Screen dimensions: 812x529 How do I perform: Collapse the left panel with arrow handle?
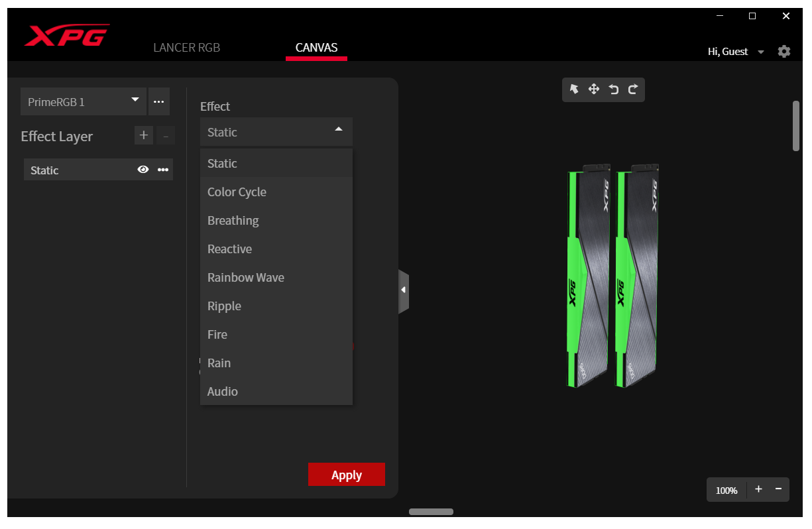pos(403,290)
